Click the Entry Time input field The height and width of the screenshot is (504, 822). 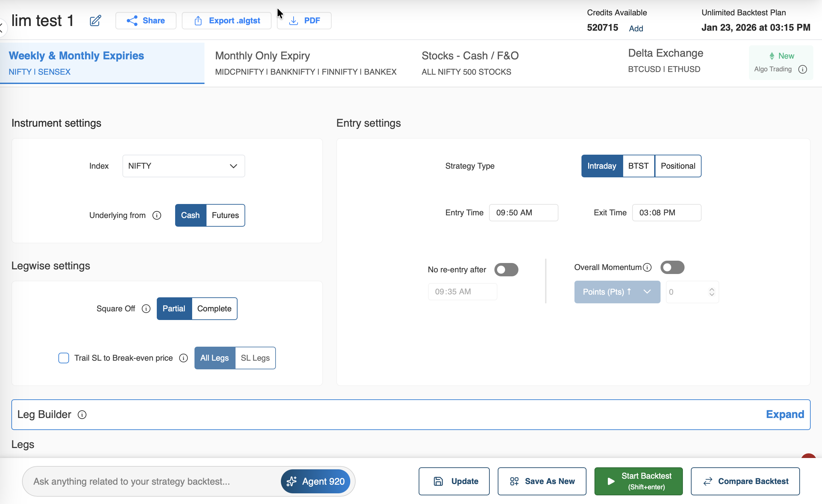[x=523, y=213]
